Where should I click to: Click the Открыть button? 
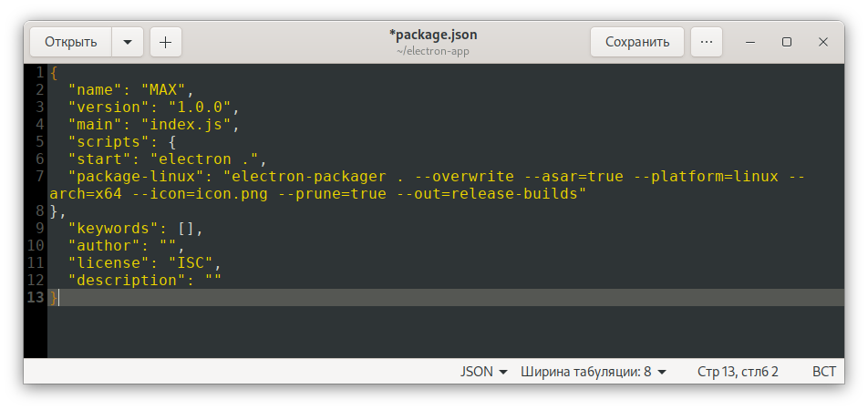[71, 42]
